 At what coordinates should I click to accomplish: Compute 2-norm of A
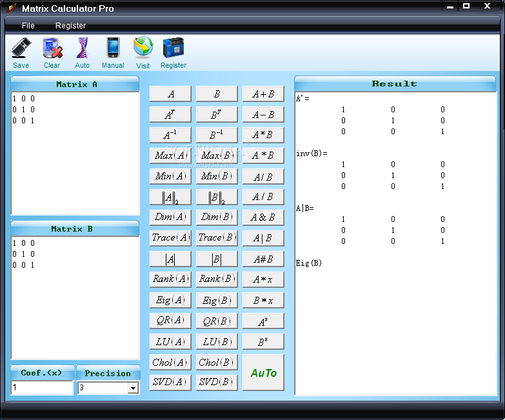170,197
